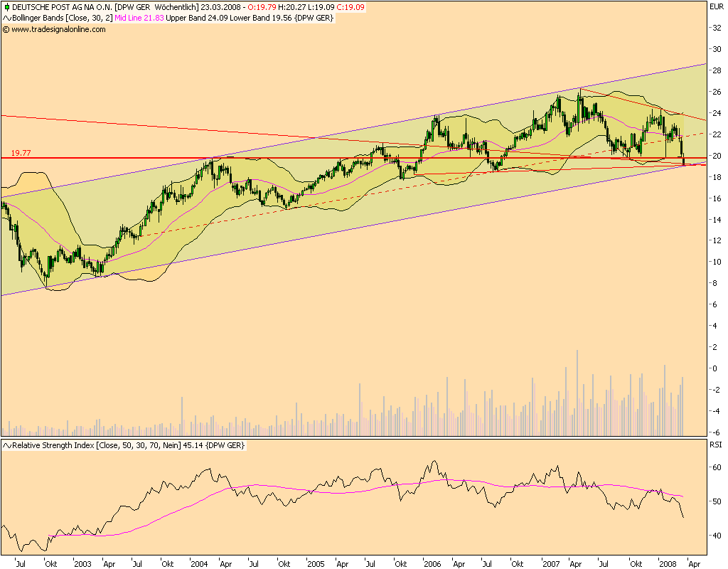The height and width of the screenshot is (569, 728).
Task: Switch to the RSI panel label
Action: click(717, 444)
